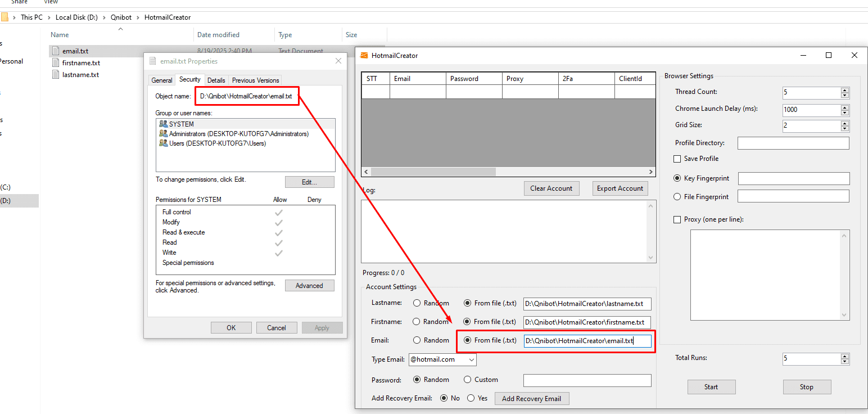The height and width of the screenshot is (414, 868).
Task: Increase the Grid Size value
Action: coord(845,123)
